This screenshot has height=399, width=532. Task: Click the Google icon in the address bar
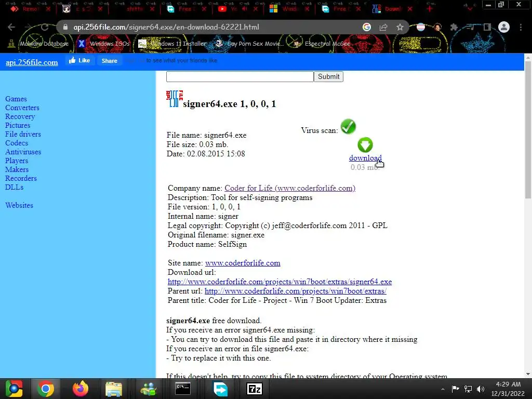click(x=366, y=27)
